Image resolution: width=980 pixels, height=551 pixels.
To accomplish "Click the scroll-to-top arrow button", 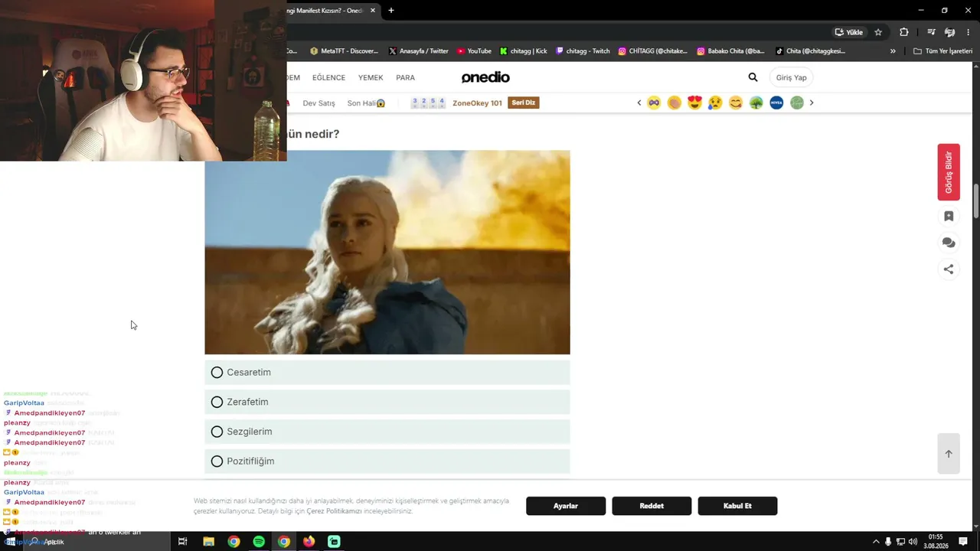I will 949,454.
